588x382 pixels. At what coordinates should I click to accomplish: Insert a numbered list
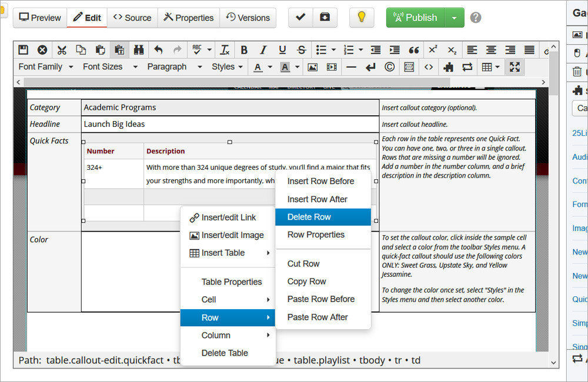(348, 50)
